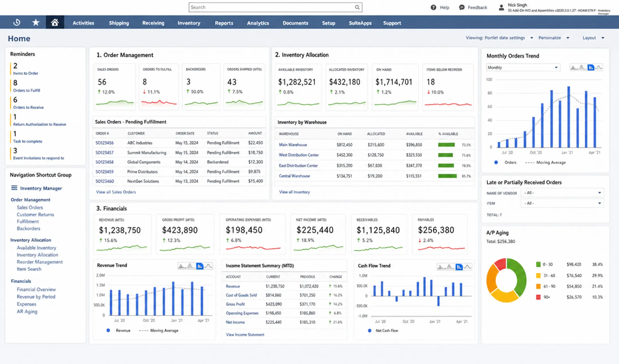Click the Sales Orders KPI card showing 56
Viewport: 619px width, 364px height.
tap(115, 86)
